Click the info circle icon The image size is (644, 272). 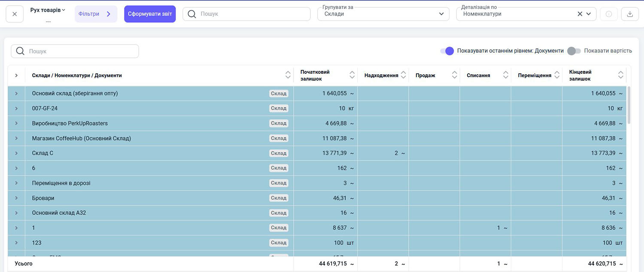click(608, 14)
